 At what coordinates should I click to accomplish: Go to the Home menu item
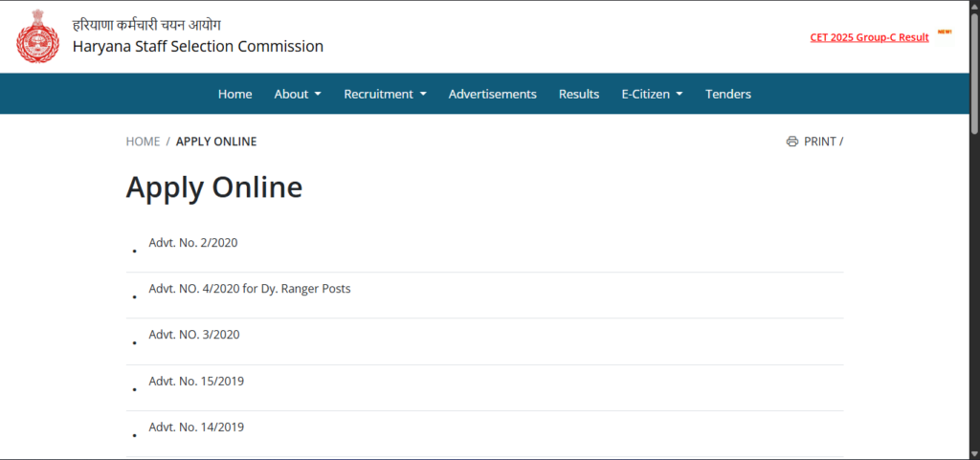click(234, 94)
